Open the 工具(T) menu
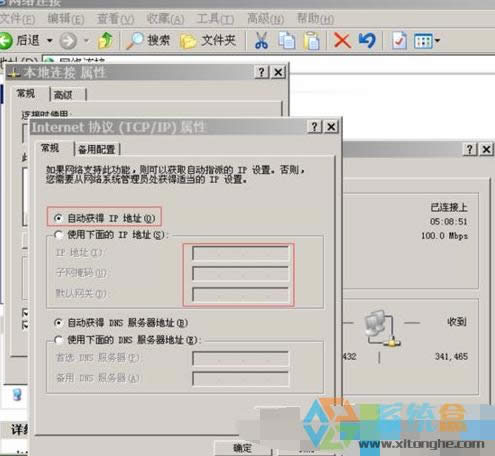This screenshot has height=456, width=495. click(215, 19)
